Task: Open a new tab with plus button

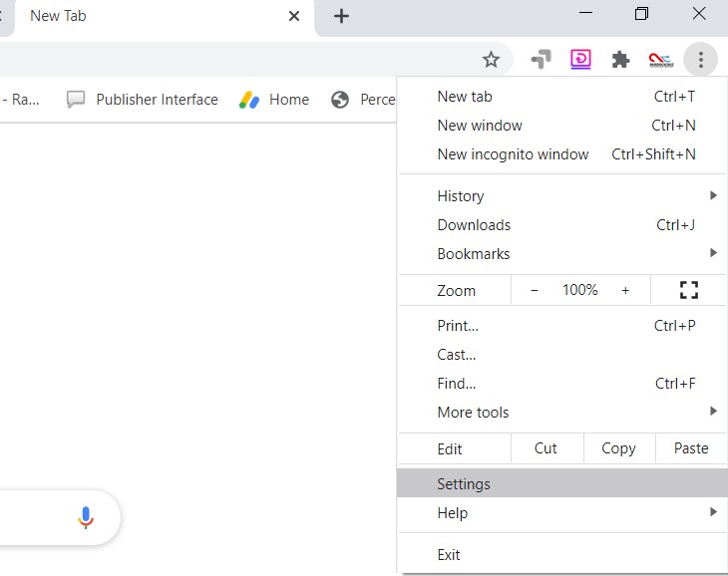Action: pos(341,16)
